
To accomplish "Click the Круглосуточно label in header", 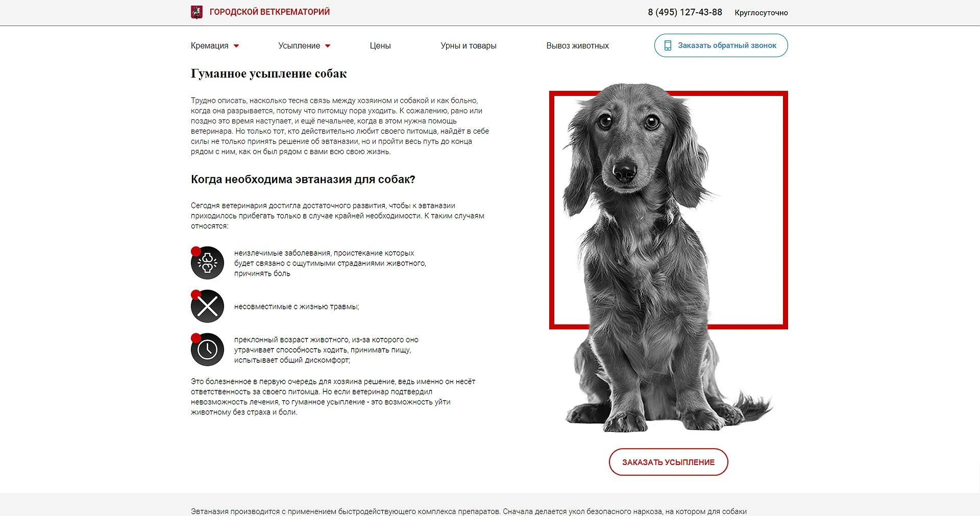I will pos(761,13).
